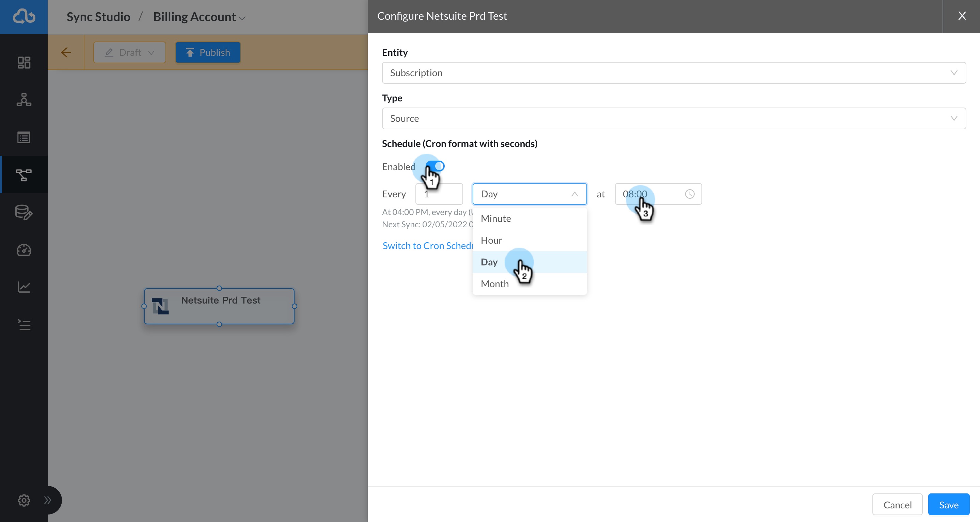Select Month from the interval list

click(x=529, y=283)
